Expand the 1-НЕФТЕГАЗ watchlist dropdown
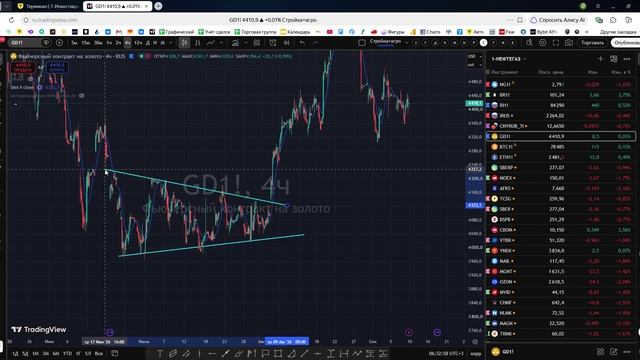Image resolution: width=640 pixels, height=360 pixels. point(524,59)
